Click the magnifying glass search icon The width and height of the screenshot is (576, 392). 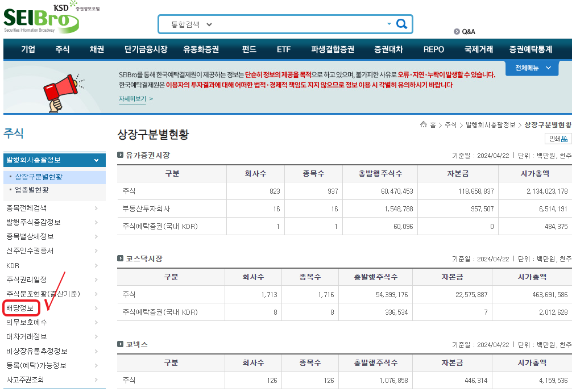401,24
